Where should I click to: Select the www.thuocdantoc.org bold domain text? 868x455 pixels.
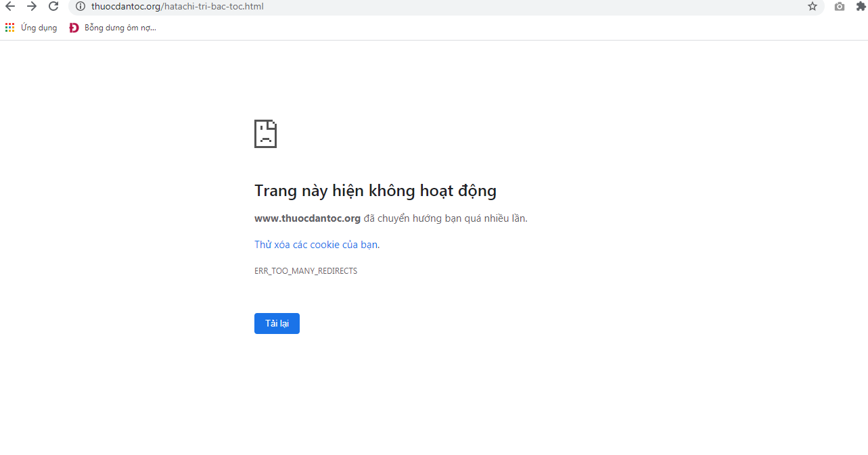click(x=307, y=218)
